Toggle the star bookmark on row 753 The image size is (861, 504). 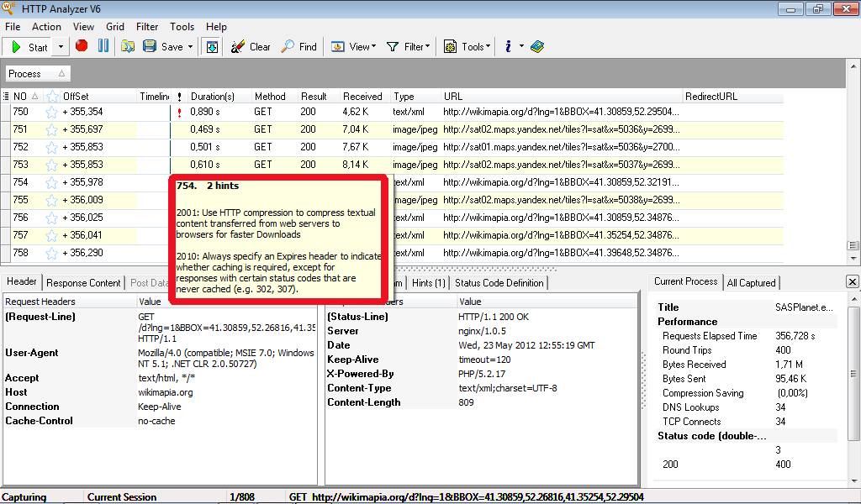click(51, 165)
